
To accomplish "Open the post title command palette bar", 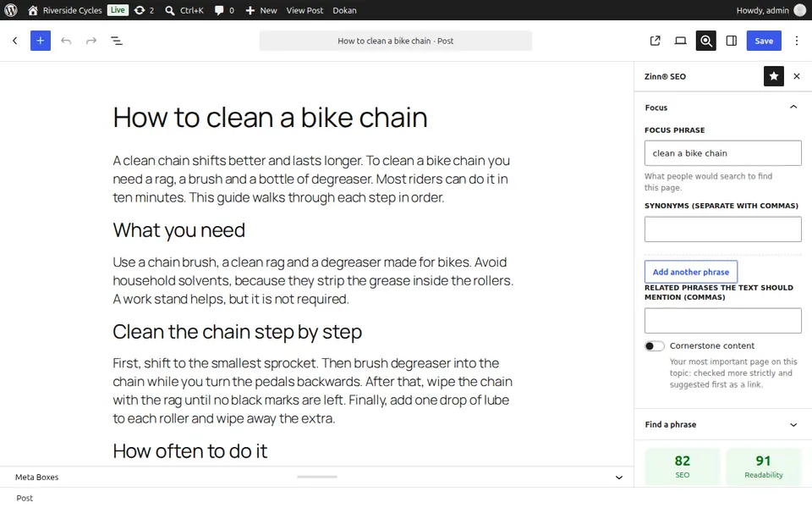I will 396,41.
